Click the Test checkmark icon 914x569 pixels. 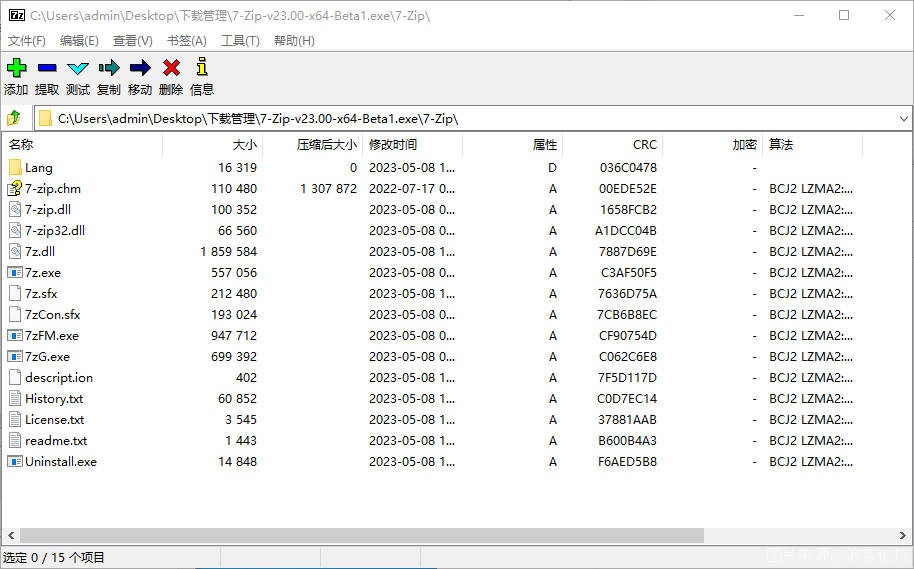78,68
